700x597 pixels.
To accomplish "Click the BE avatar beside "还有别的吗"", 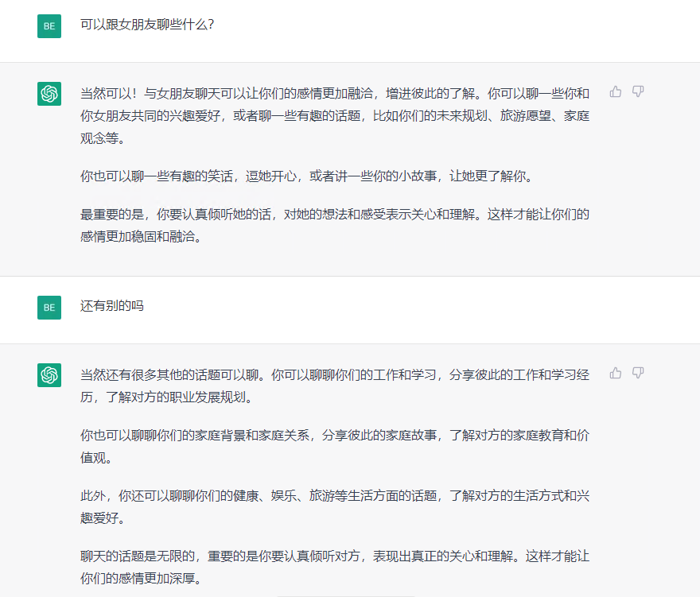I will (49, 307).
